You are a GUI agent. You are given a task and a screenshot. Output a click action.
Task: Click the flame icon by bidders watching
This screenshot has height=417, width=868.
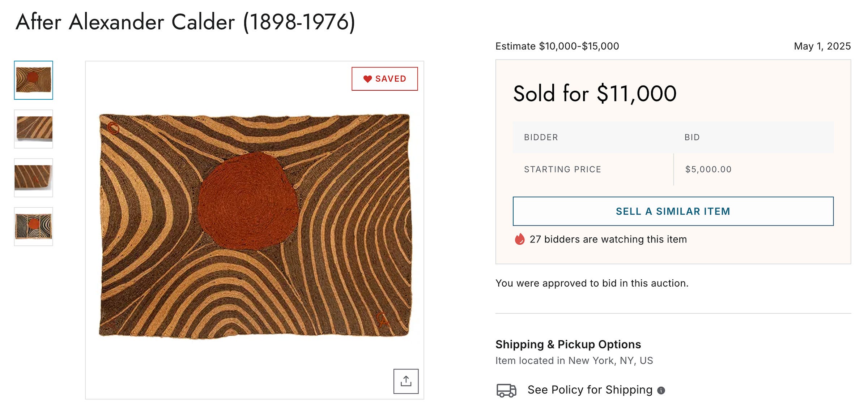[x=520, y=239]
